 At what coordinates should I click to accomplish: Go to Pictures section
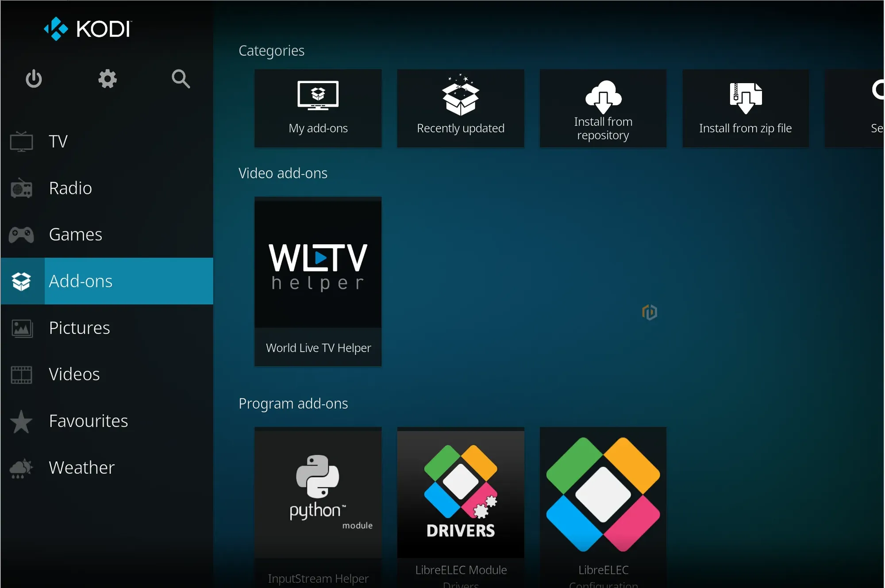click(107, 328)
